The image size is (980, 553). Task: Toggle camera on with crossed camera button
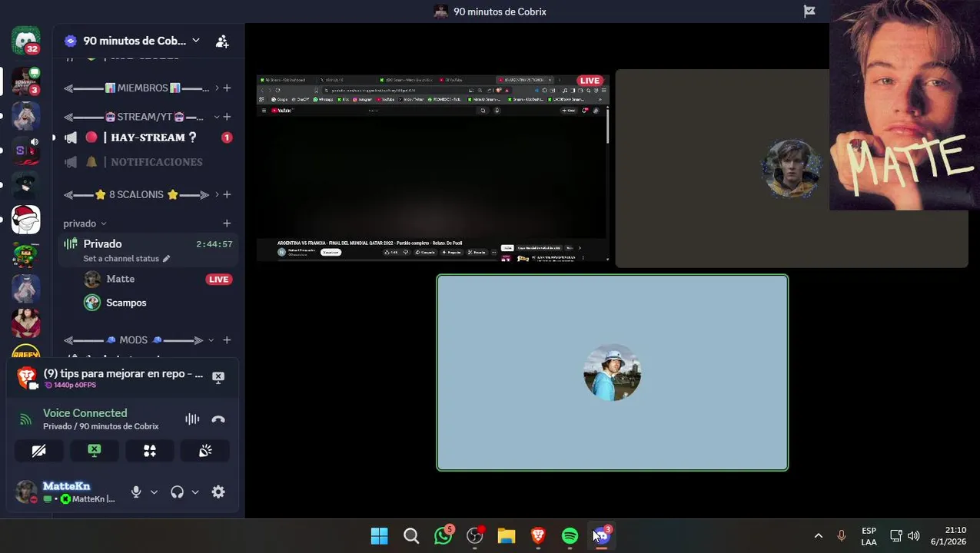pos(38,451)
